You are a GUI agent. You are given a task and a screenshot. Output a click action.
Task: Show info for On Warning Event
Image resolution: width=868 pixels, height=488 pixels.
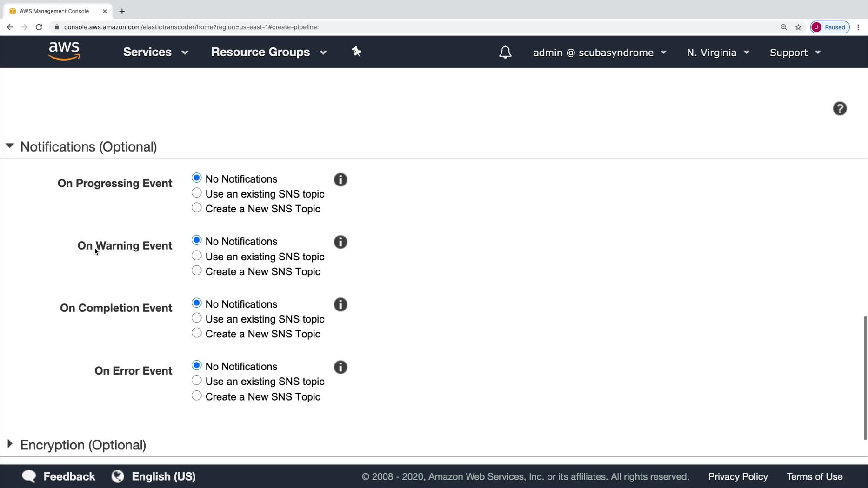point(341,242)
